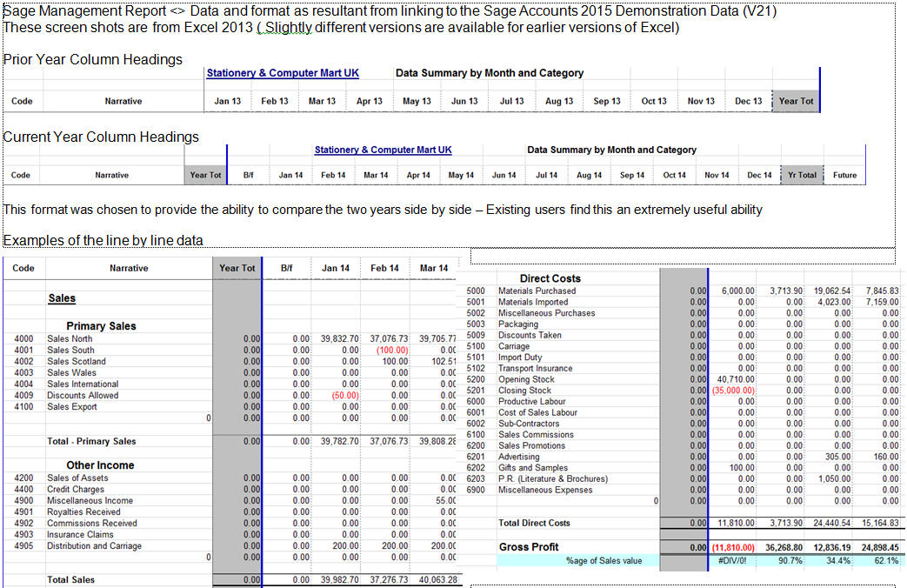Click the Oct 14 column heading
The image size is (907, 588).
pos(675,175)
